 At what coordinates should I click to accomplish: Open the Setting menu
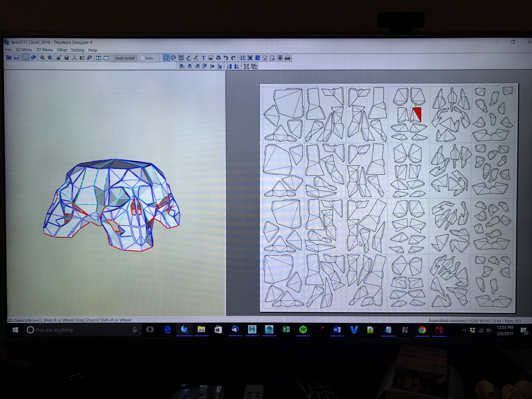click(77, 50)
